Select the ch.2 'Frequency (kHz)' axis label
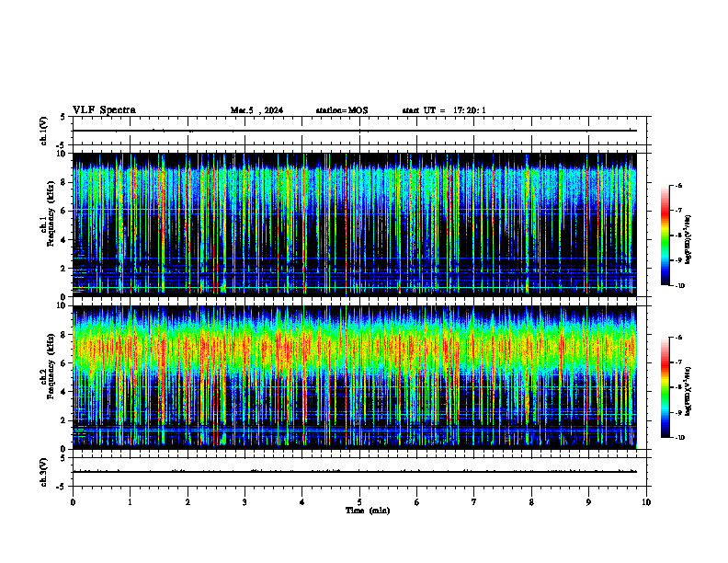728x563 pixels. 51,366
